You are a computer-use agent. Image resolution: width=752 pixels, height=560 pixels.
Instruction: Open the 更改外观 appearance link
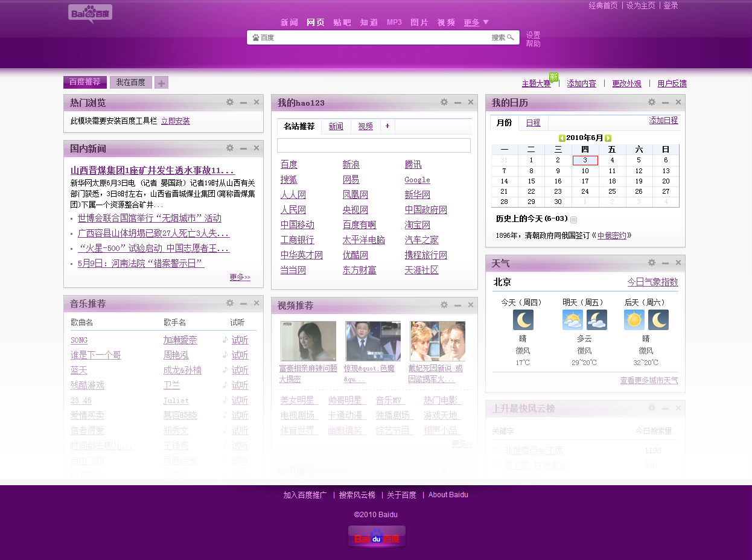(626, 83)
